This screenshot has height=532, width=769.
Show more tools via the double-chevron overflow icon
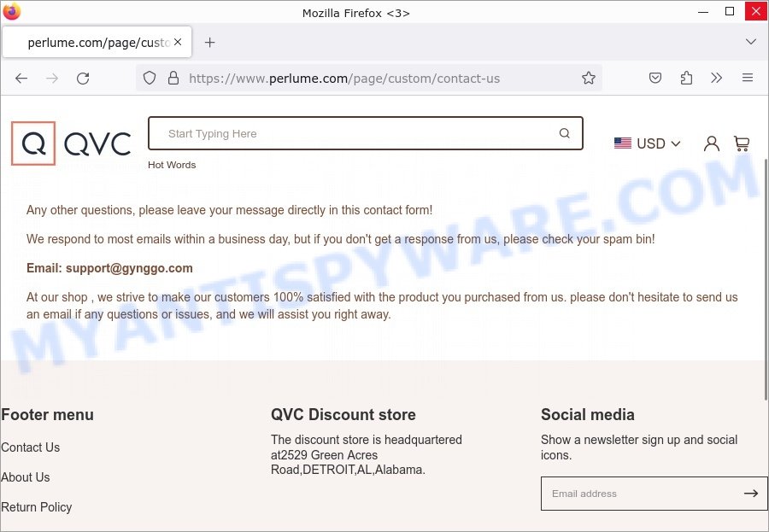click(717, 78)
